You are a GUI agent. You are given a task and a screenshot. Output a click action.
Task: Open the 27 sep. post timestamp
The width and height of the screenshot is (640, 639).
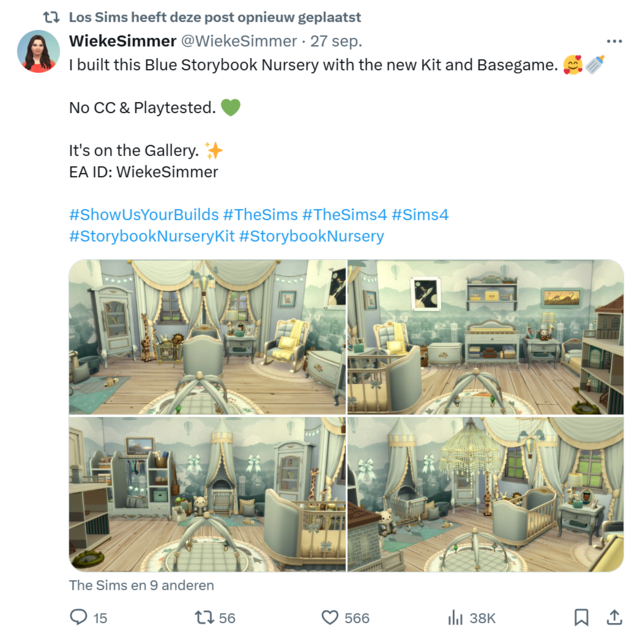coord(336,41)
